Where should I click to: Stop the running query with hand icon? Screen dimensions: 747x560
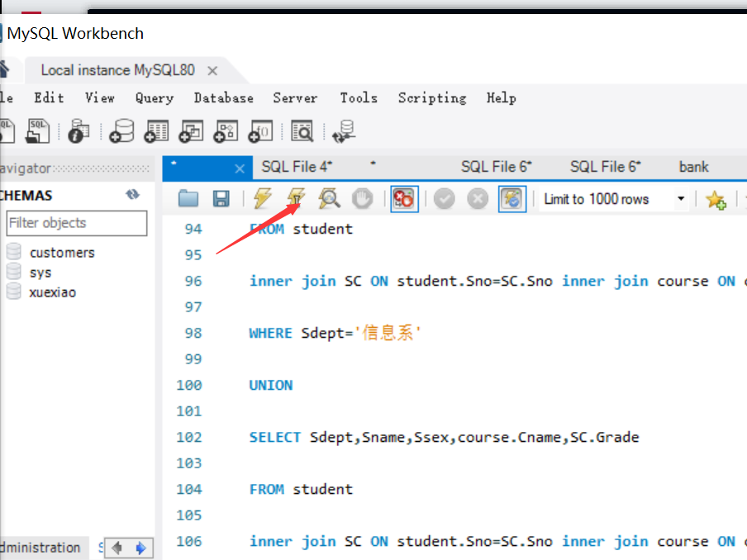(x=363, y=198)
